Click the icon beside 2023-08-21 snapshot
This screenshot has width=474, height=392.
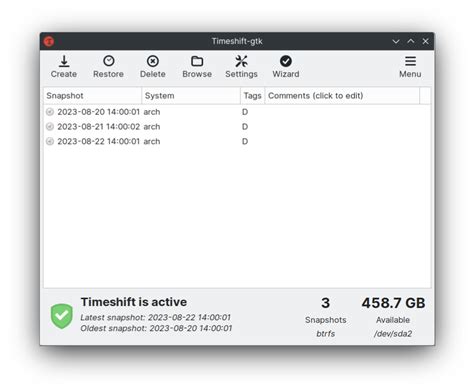point(50,127)
